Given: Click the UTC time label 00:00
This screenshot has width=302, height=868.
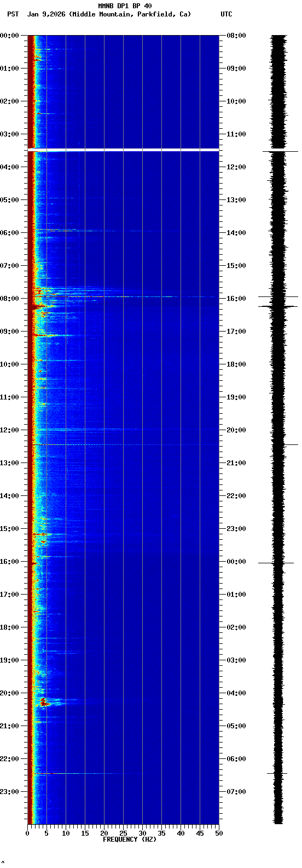Looking at the screenshot, I should pos(236,562).
